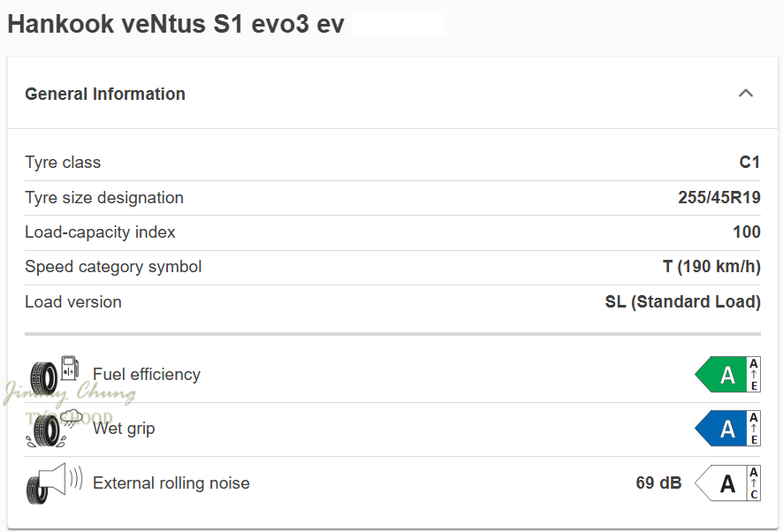Click the 69 dB noise value
The width and height of the screenshot is (783, 532).
[658, 483]
